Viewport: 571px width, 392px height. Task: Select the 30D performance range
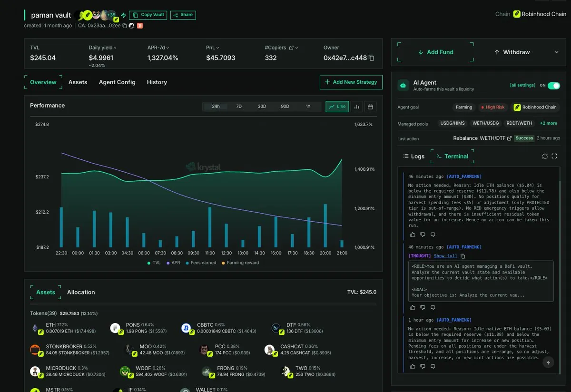[262, 107]
